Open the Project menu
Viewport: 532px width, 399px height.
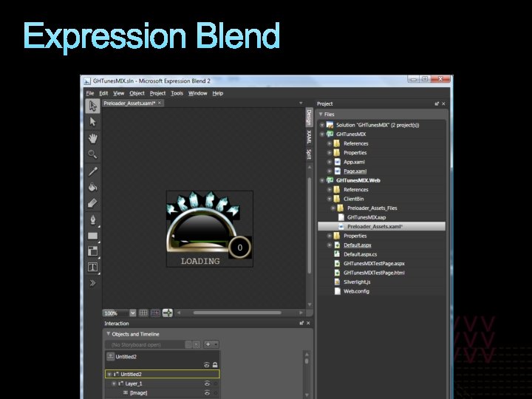157,93
